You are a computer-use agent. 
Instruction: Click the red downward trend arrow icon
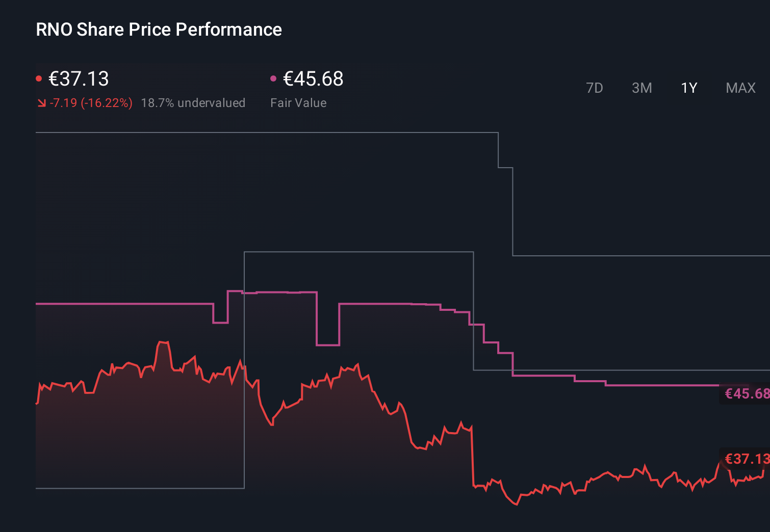tap(42, 103)
